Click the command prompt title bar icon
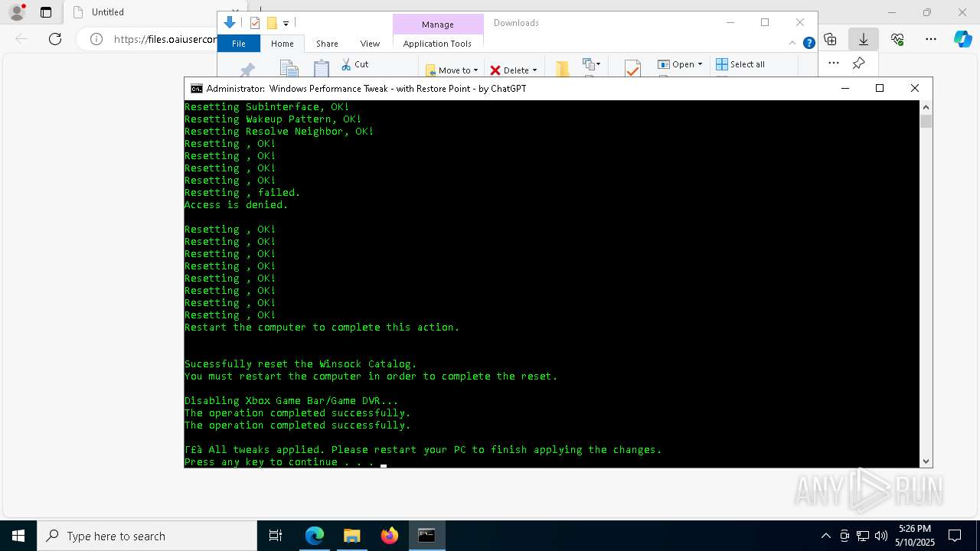The width and height of the screenshot is (980, 551). 197,88
